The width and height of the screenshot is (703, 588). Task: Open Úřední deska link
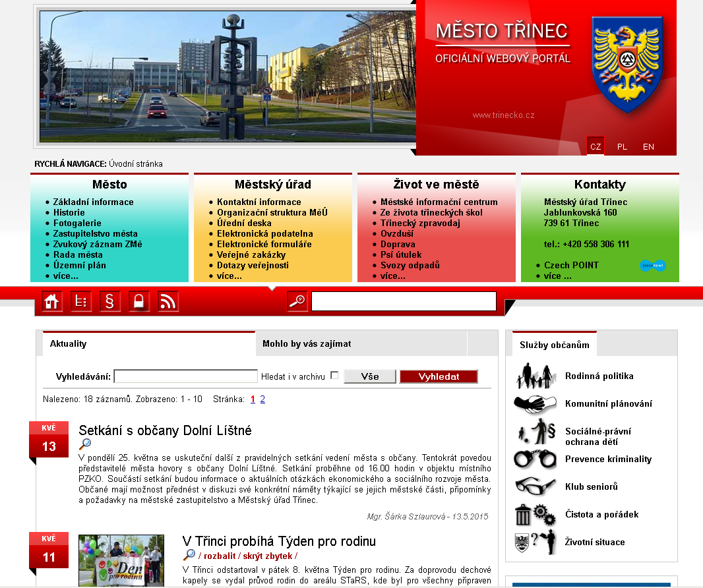pos(244,223)
